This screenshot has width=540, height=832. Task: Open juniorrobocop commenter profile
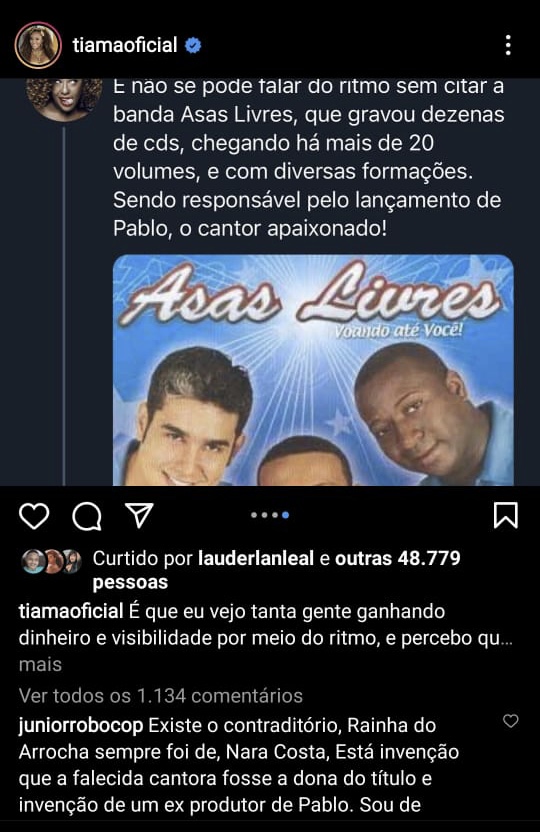(x=81, y=725)
